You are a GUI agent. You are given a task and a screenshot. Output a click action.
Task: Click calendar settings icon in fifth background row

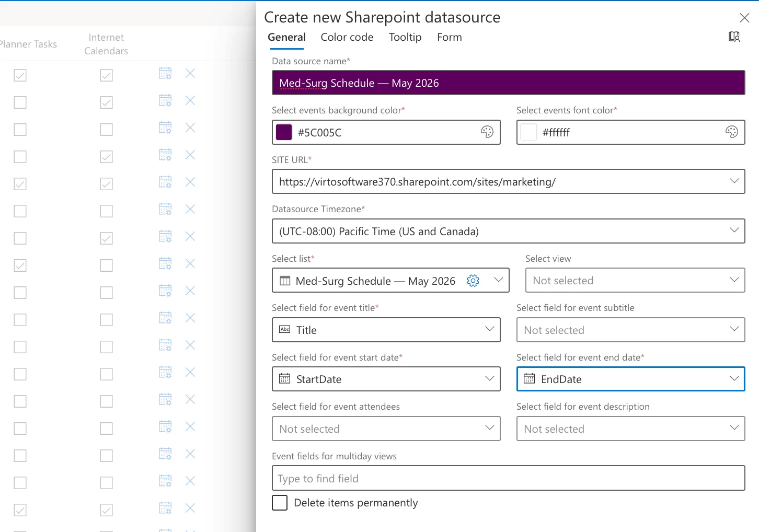[x=165, y=182]
